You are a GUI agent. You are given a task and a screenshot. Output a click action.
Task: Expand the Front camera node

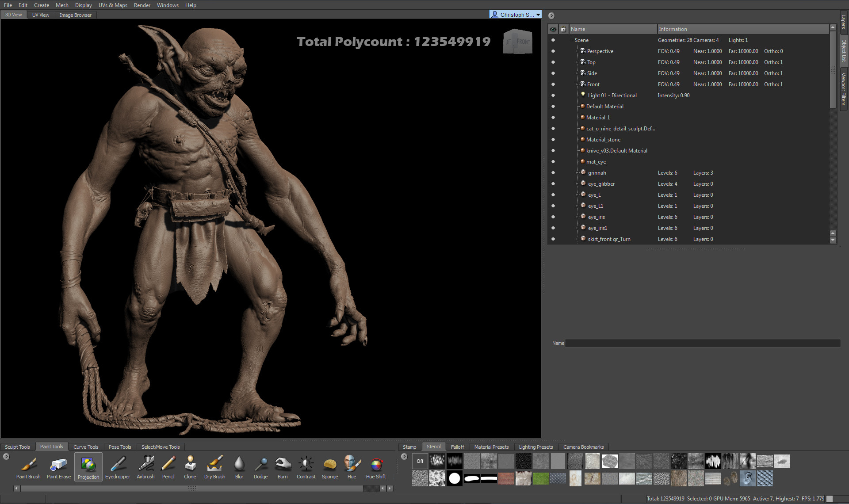tap(577, 84)
